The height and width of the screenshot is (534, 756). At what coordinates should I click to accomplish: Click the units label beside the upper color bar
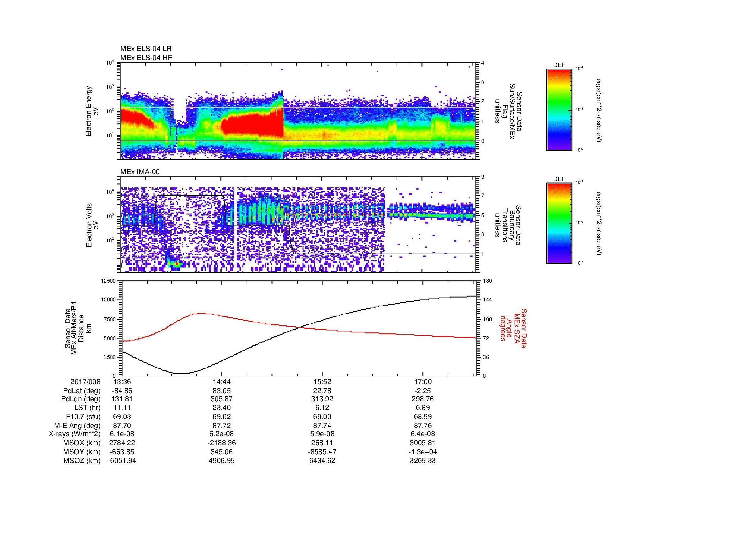(x=600, y=110)
